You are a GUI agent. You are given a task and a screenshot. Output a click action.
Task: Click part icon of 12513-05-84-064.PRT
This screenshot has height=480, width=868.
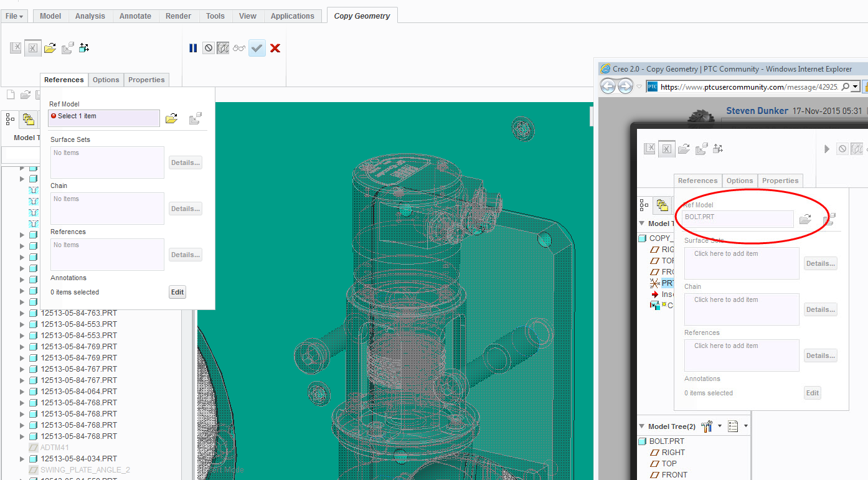pyautogui.click(x=34, y=392)
